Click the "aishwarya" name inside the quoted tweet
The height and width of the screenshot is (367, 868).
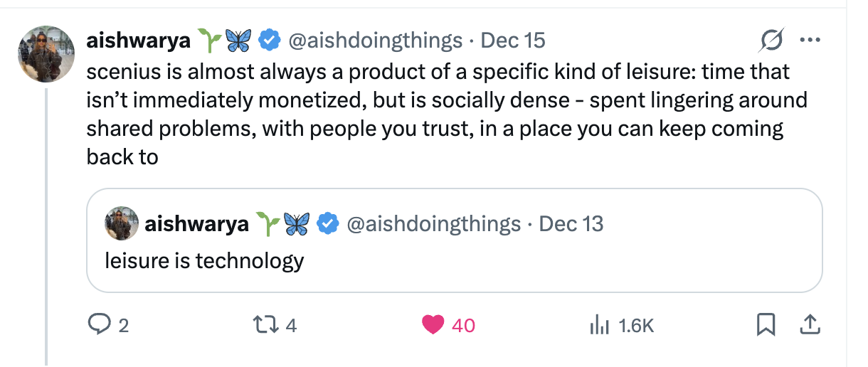196,224
